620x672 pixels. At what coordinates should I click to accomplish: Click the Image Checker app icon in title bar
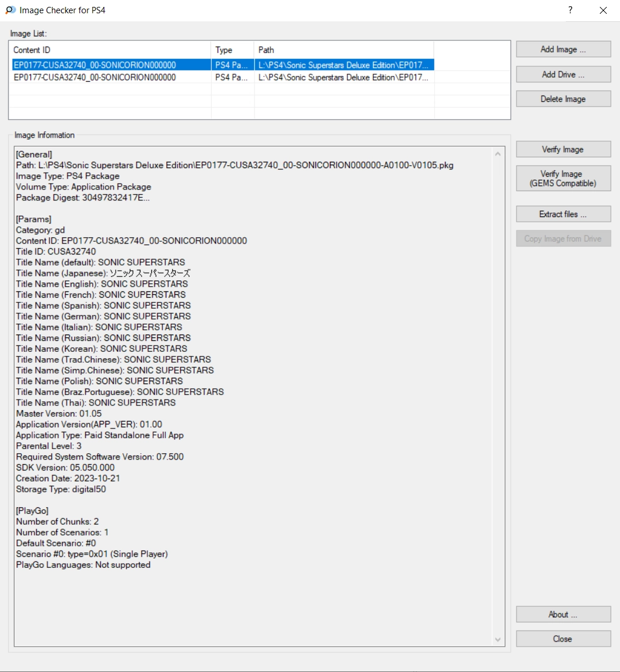[10, 10]
